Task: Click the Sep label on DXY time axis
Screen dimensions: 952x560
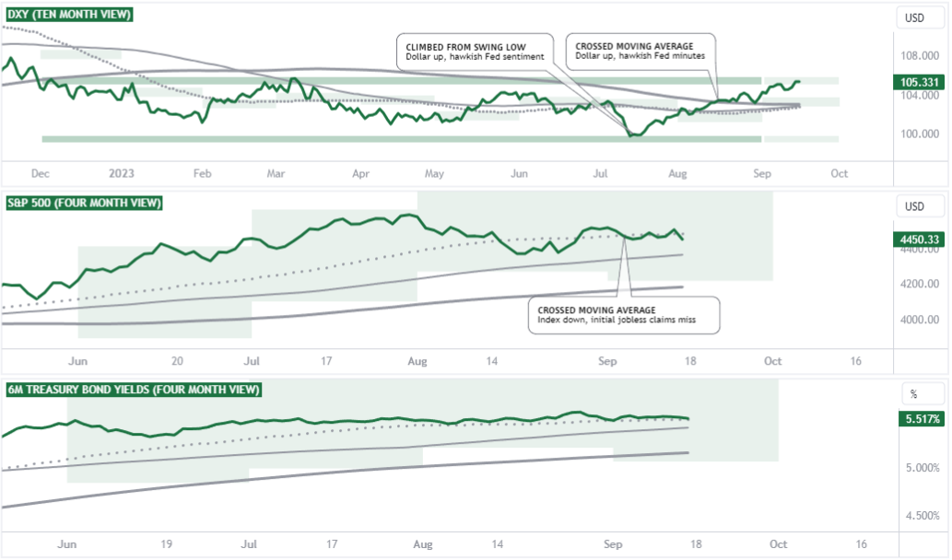Action: (x=761, y=173)
